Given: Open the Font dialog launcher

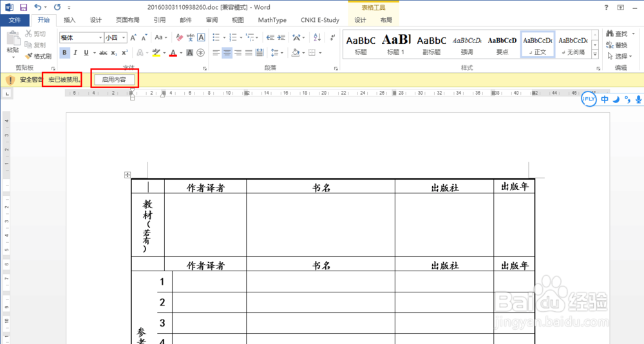Looking at the screenshot, I should [205, 69].
